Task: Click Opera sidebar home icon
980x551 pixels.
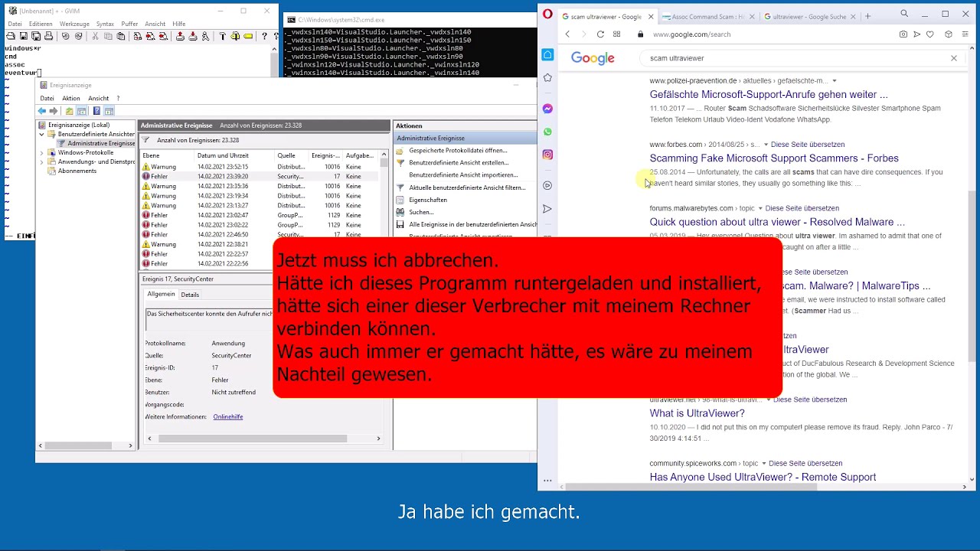Action: pos(547,54)
